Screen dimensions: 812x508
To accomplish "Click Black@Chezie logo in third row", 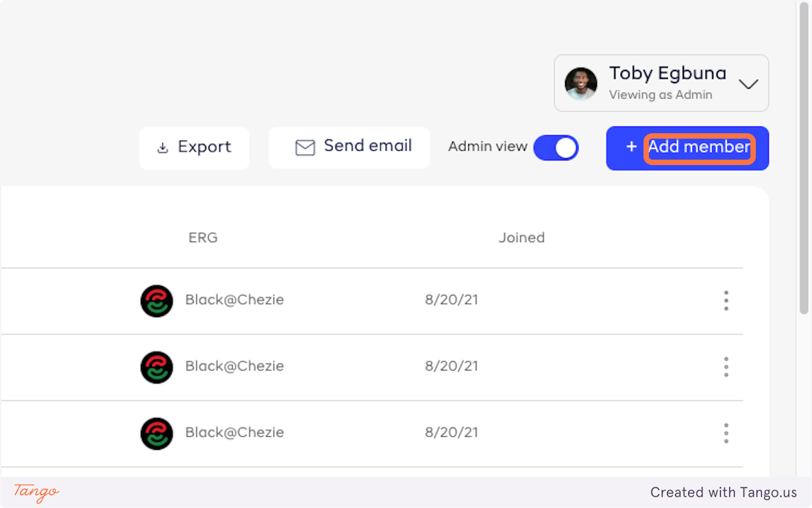I will coord(156,433).
